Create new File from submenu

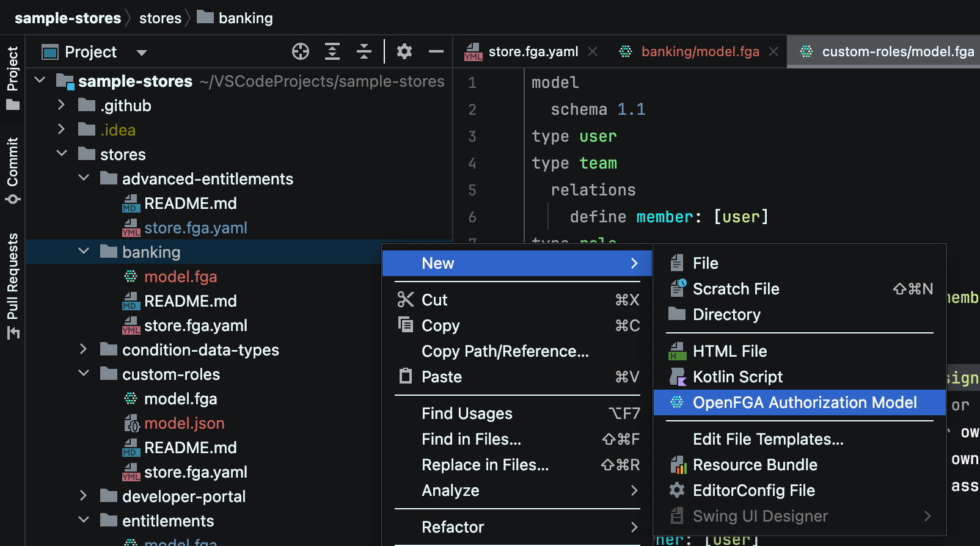pyautogui.click(x=800, y=263)
